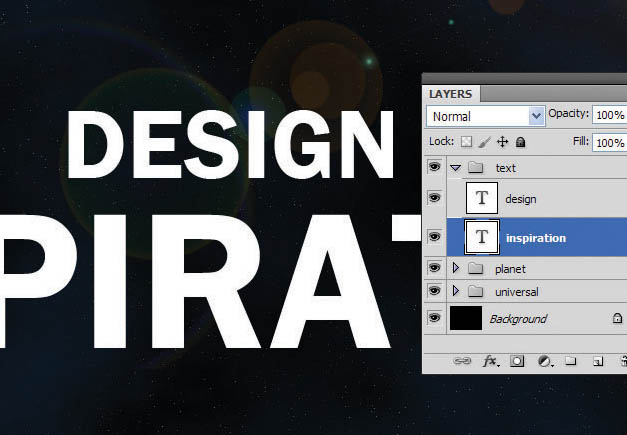Select the inspiration layer name

(536, 238)
